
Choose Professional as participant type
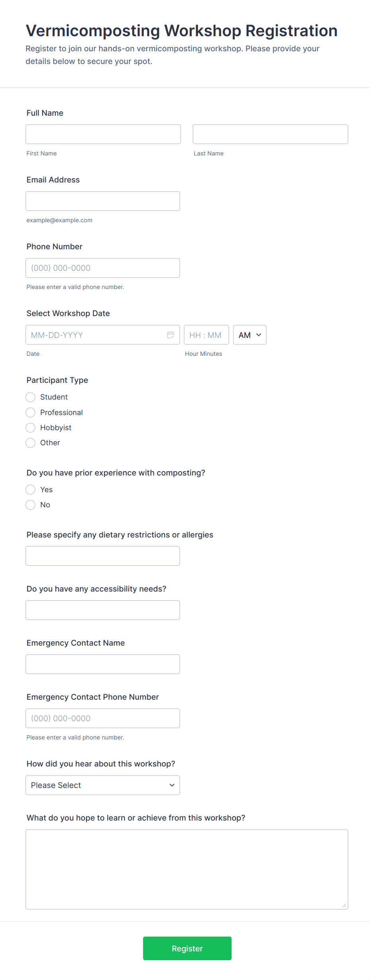(x=31, y=412)
